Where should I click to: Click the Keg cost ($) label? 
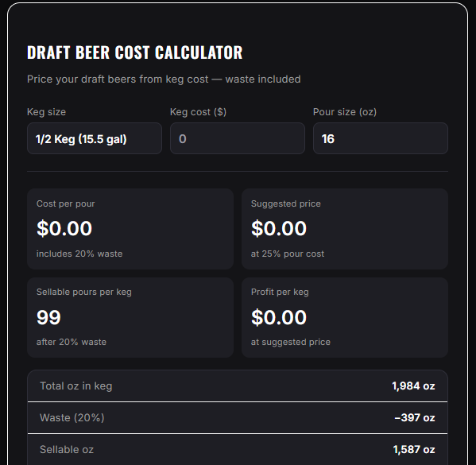click(198, 112)
